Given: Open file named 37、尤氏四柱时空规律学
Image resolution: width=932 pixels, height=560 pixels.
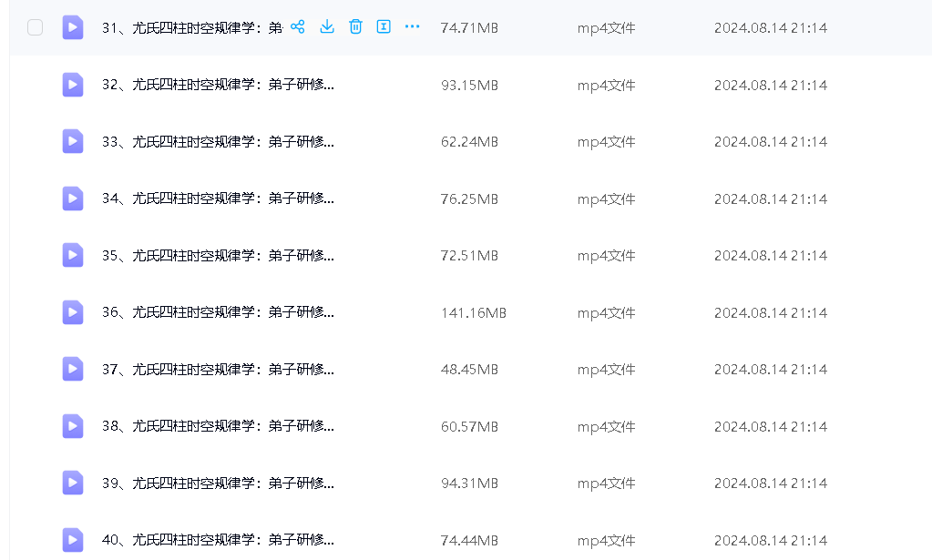Looking at the screenshot, I should [x=218, y=370].
